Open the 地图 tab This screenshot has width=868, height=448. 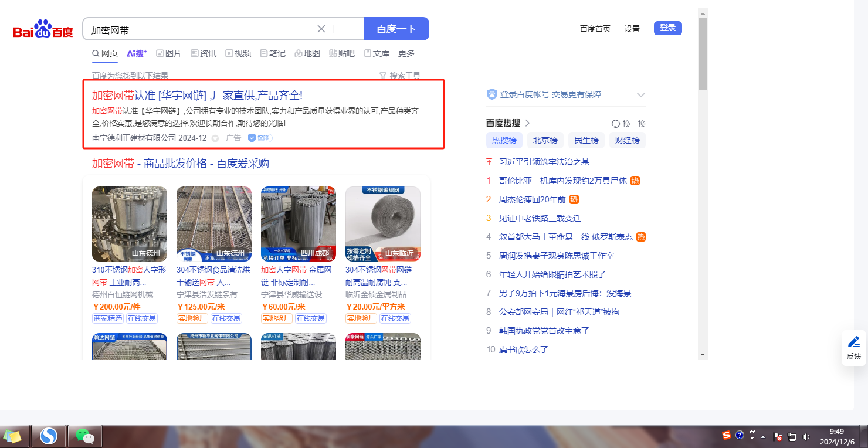(307, 53)
